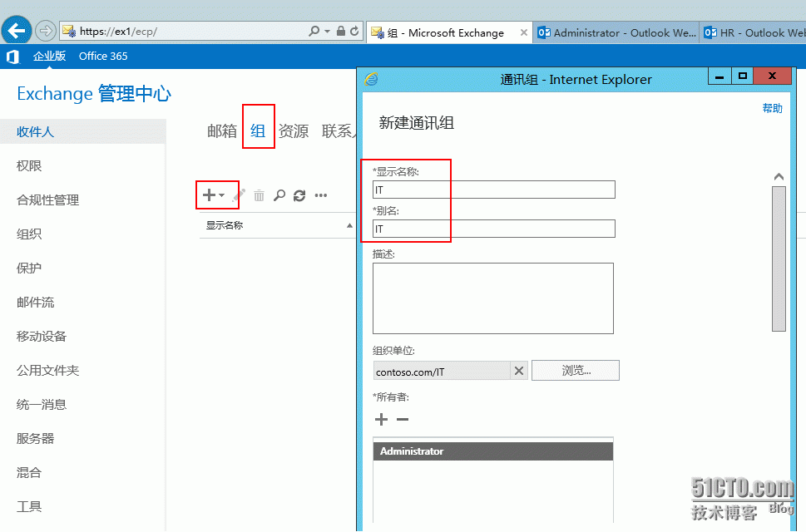806x532 pixels.
Task: Switch to HR - Outlook Web tab
Action: (x=754, y=33)
